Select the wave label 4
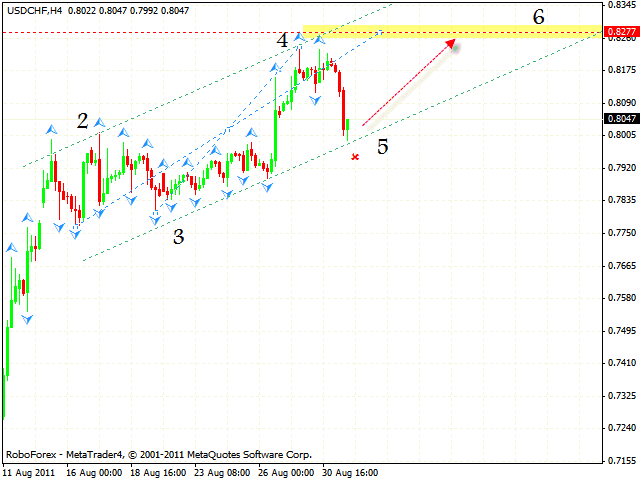Screen dimensions: 640x480 (x=283, y=41)
